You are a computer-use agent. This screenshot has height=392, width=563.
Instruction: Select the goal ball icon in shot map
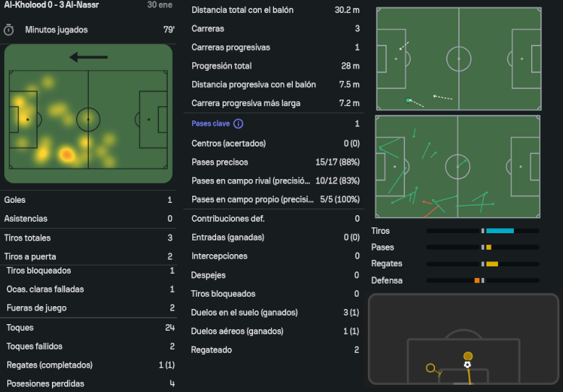pos(468,365)
